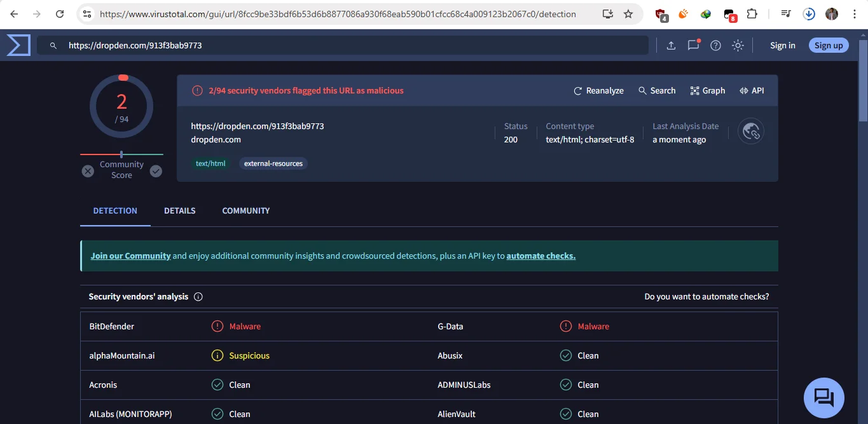Viewport: 868px width, 424px height.
Task: Click the Status 200 value
Action: (x=511, y=140)
